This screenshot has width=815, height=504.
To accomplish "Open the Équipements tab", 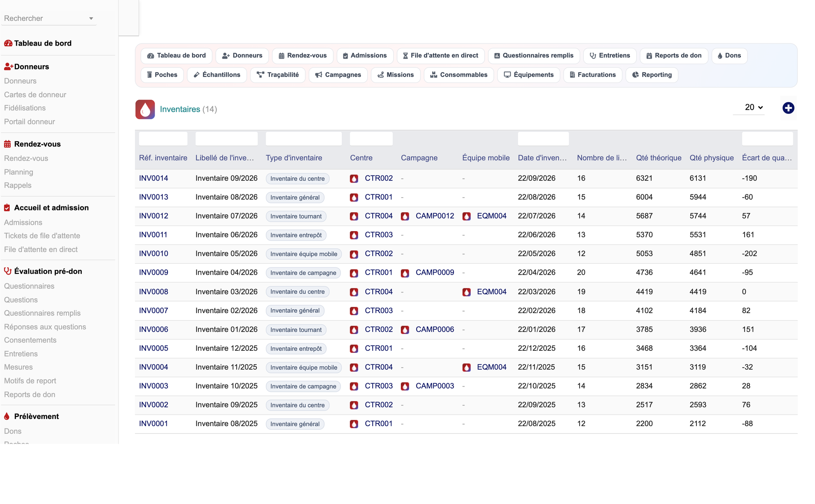I will pyautogui.click(x=529, y=75).
